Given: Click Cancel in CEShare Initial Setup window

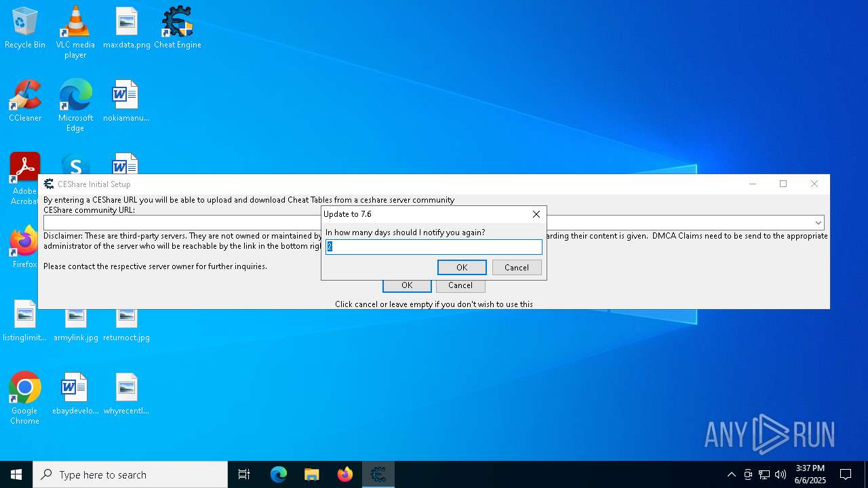Looking at the screenshot, I should coord(460,287).
